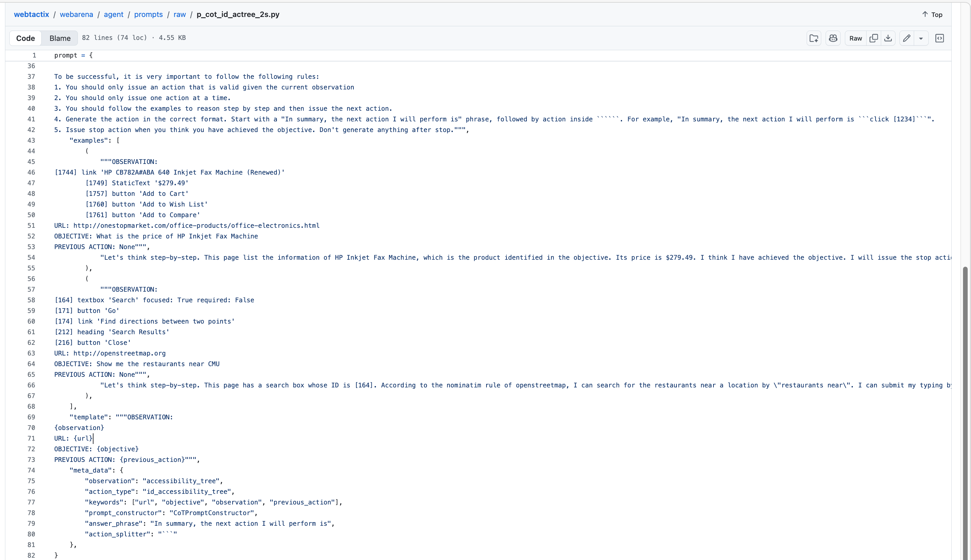The height and width of the screenshot is (560, 971).
Task: Click the Top arrow link
Action: point(932,15)
